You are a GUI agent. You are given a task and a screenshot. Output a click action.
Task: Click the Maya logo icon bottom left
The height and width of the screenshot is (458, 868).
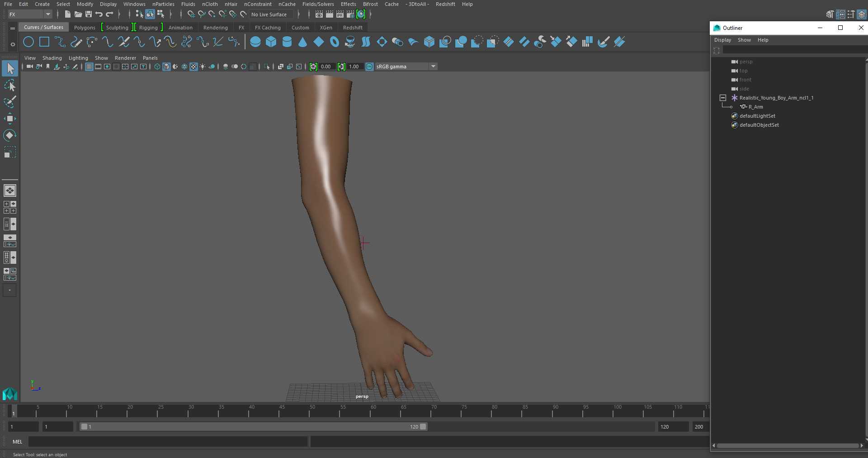[x=10, y=394]
